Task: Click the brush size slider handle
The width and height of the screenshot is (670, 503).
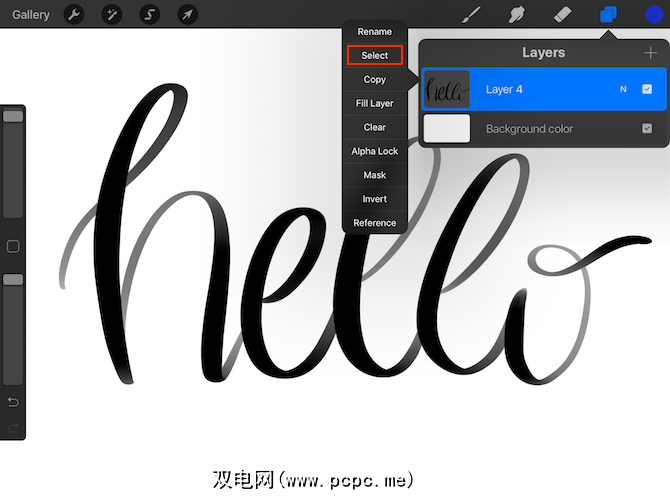Action: click(13, 116)
